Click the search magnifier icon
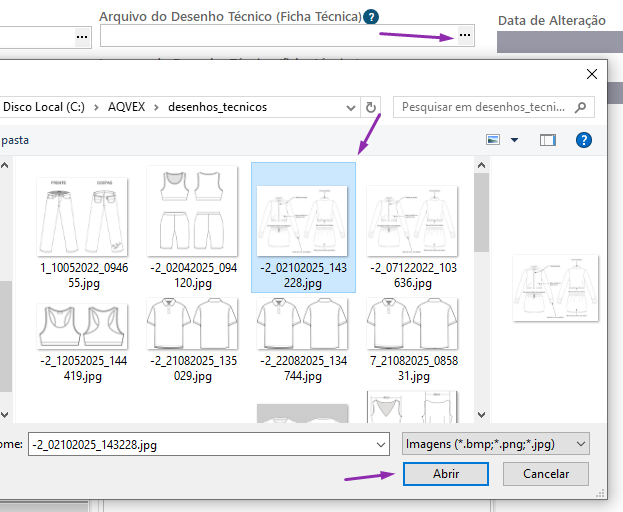Screen dimensions: 623x512 tap(584, 107)
